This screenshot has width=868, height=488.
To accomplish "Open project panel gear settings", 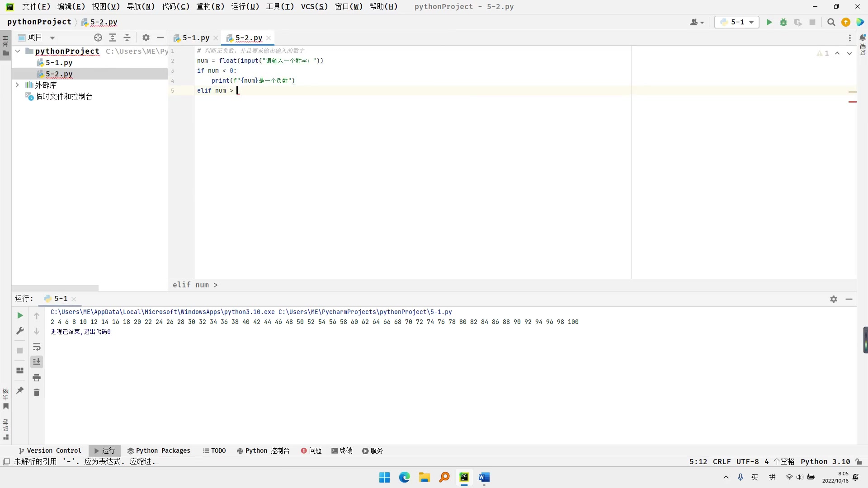I will tap(146, 38).
